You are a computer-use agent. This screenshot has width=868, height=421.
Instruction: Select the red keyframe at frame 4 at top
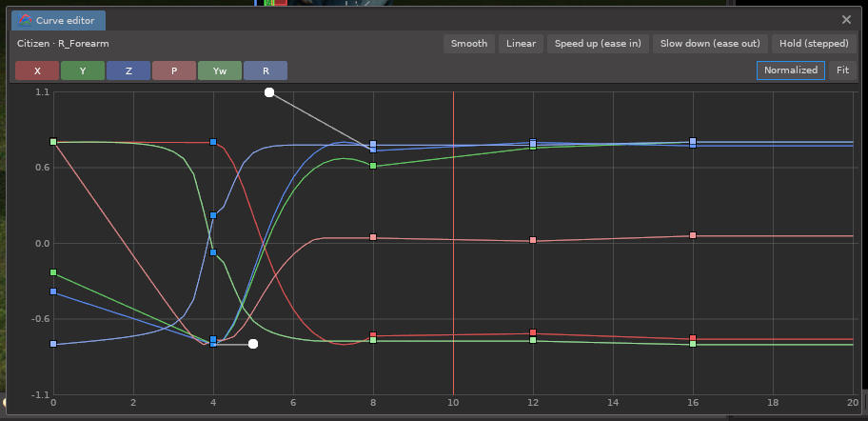[213, 142]
